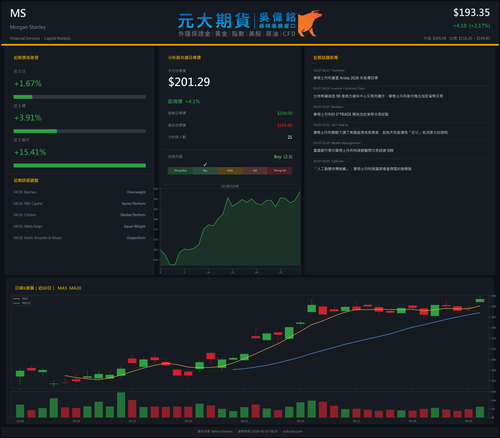
Task: Select the Strong Sell rating segment
Action: [x=280, y=171]
